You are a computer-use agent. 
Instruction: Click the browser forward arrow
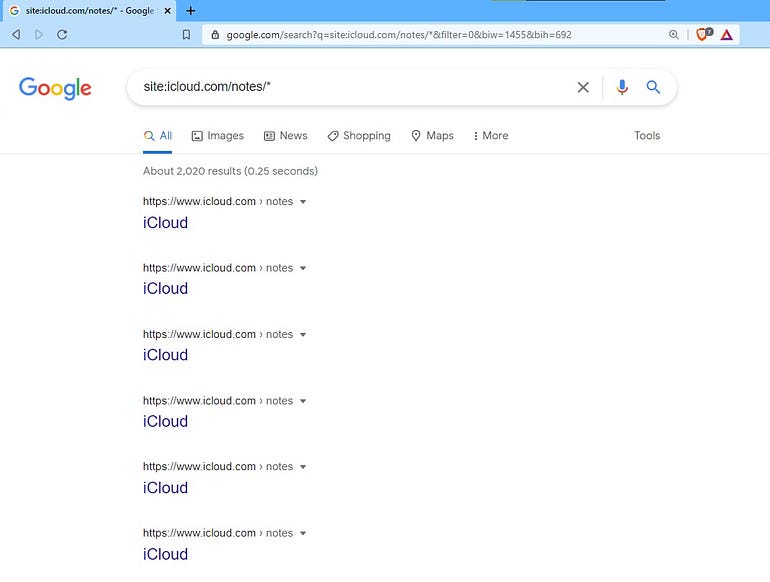[x=39, y=34]
